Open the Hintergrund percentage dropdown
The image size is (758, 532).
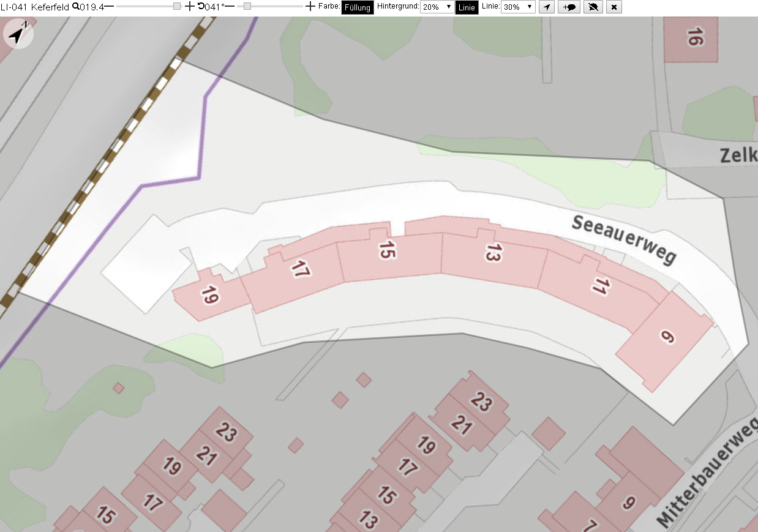point(437,7)
